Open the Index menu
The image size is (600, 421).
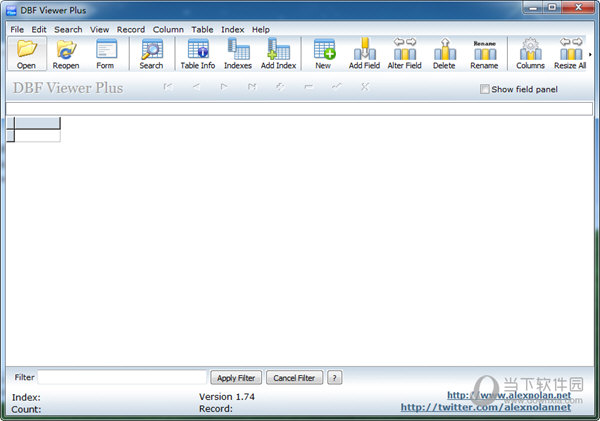[232, 29]
